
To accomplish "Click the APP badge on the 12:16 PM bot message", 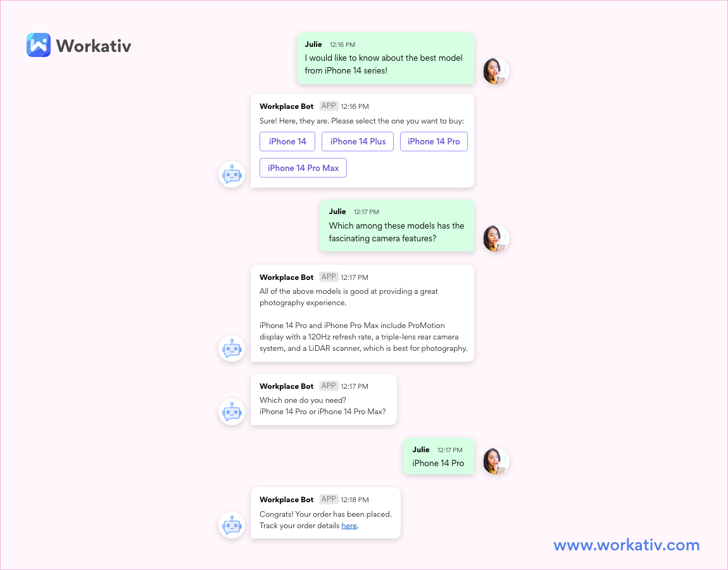I will pyautogui.click(x=329, y=106).
